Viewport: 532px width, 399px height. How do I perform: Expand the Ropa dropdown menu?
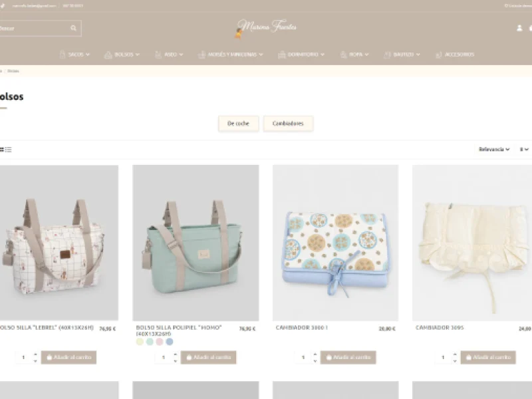point(367,55)
